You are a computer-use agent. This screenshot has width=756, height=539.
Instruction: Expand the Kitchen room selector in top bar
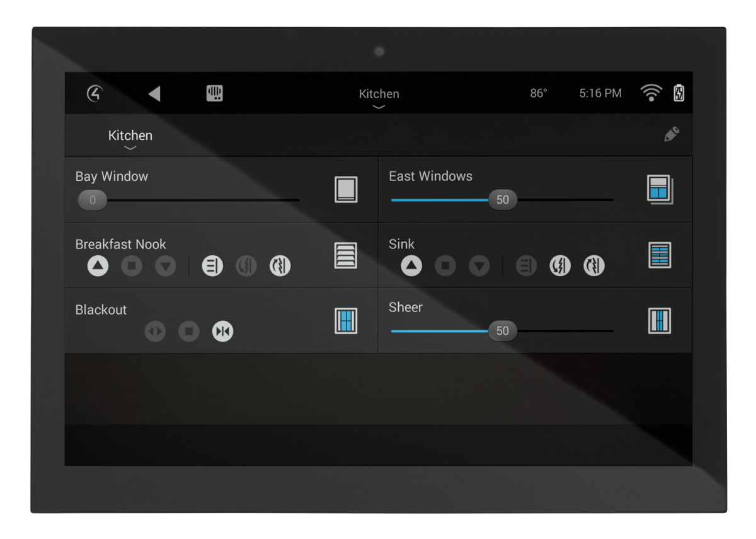379,98
